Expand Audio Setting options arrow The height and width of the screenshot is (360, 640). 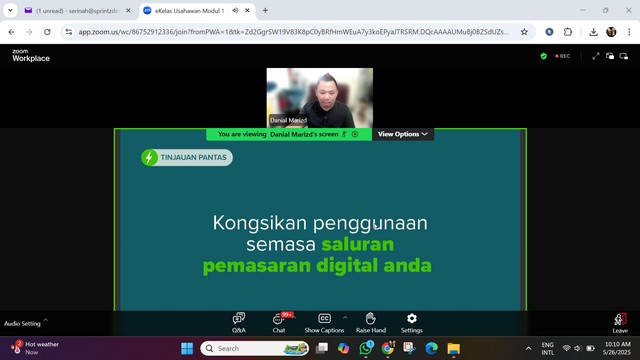tap(46, 320)
